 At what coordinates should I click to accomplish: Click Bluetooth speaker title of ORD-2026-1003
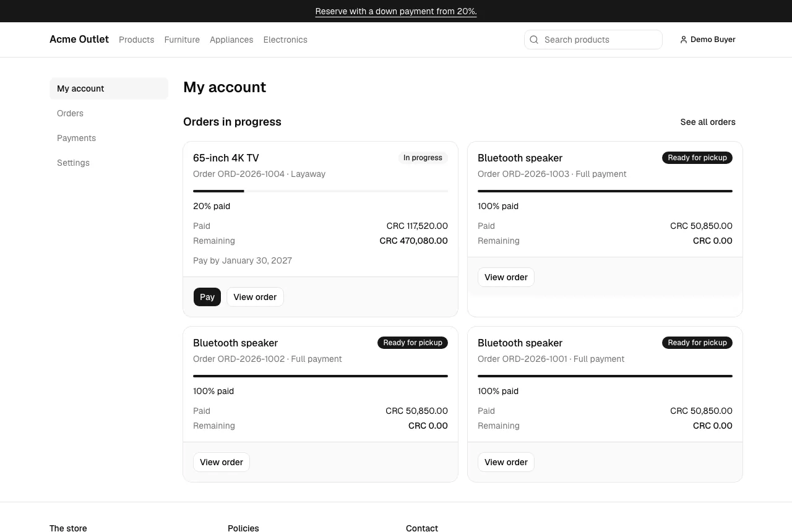point(520,158)
